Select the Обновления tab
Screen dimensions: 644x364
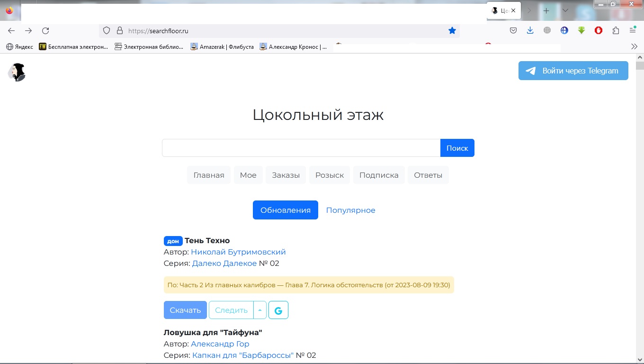286,210
